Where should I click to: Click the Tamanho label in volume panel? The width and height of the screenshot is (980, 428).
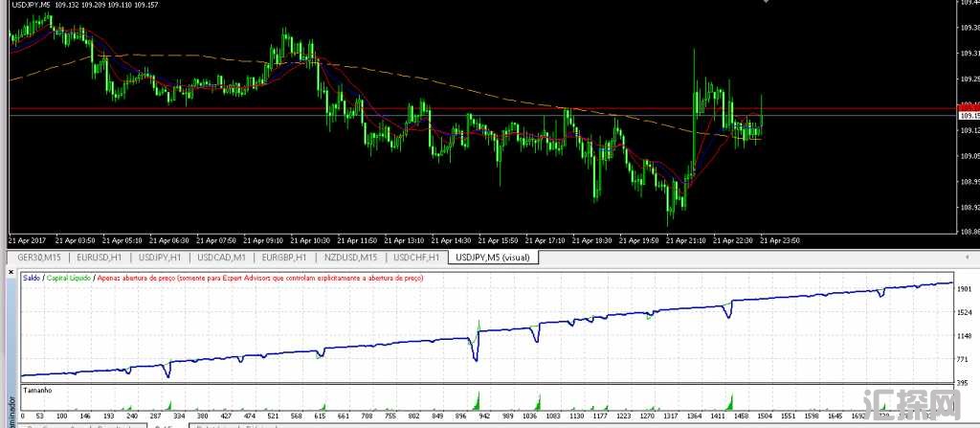[x=36, y=391]
